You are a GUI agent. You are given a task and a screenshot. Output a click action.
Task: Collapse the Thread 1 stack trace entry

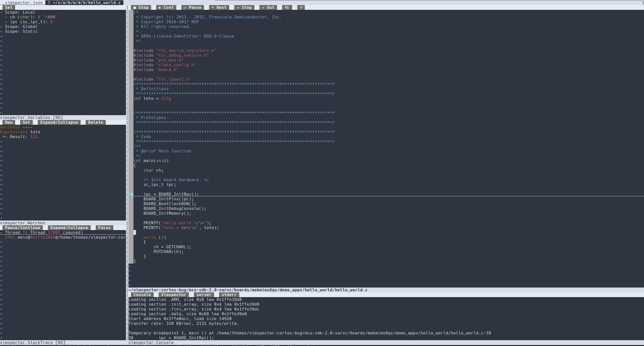(x=2, y=232)
